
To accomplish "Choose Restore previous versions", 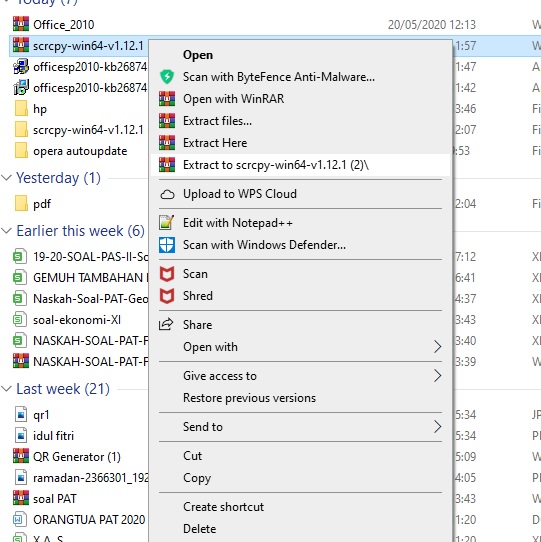I will (x=300, y=398).
